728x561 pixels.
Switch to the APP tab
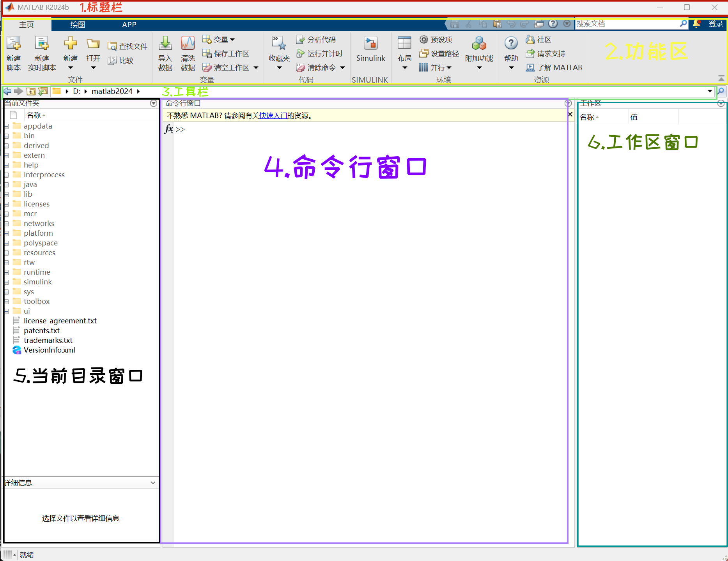pos(129,25)
